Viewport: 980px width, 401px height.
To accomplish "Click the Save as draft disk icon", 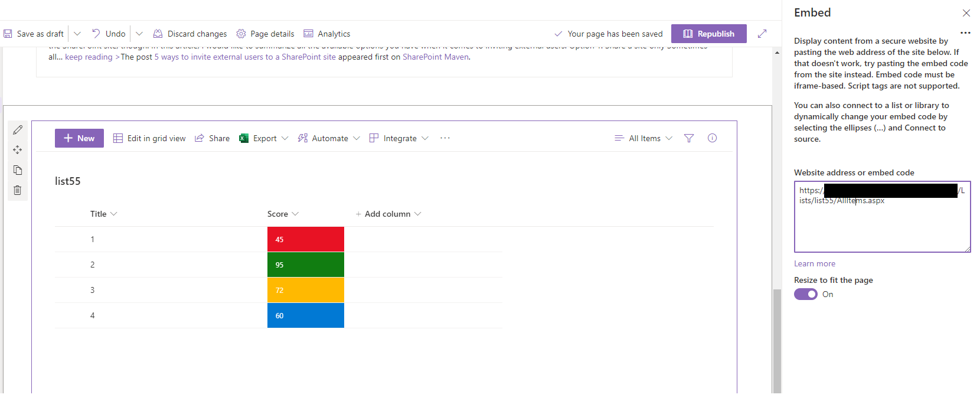I will pos(8,34).
